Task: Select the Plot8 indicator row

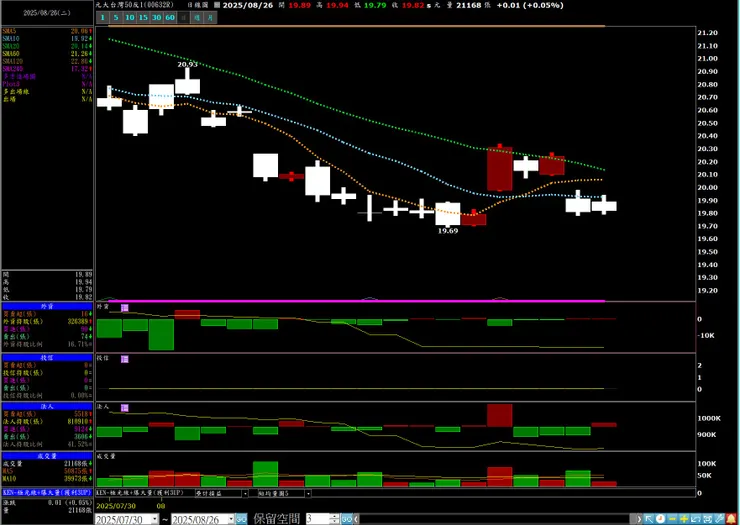Action: click(x=47, y=84)
